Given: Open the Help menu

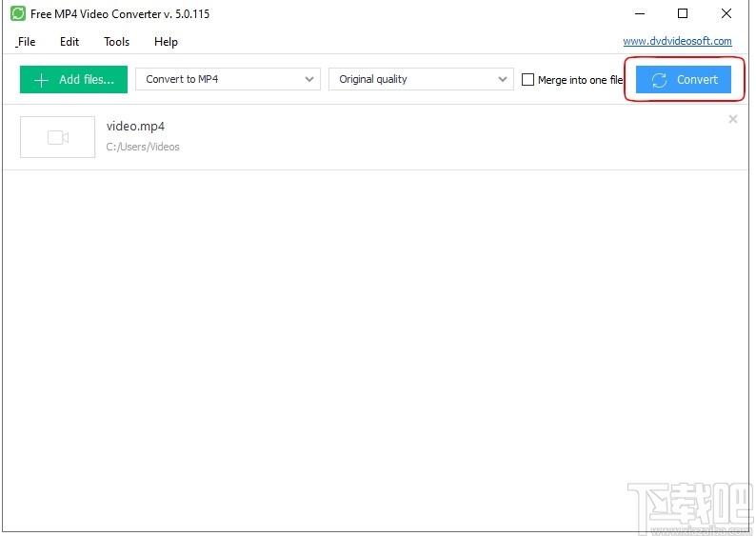Looking at the screenshot, I should click(x=166, y=42).
